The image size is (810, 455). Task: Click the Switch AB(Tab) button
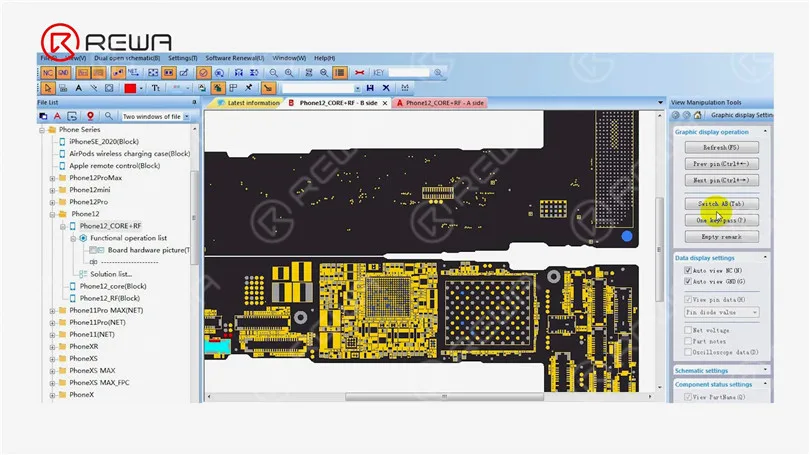click(x=722, y=203)
